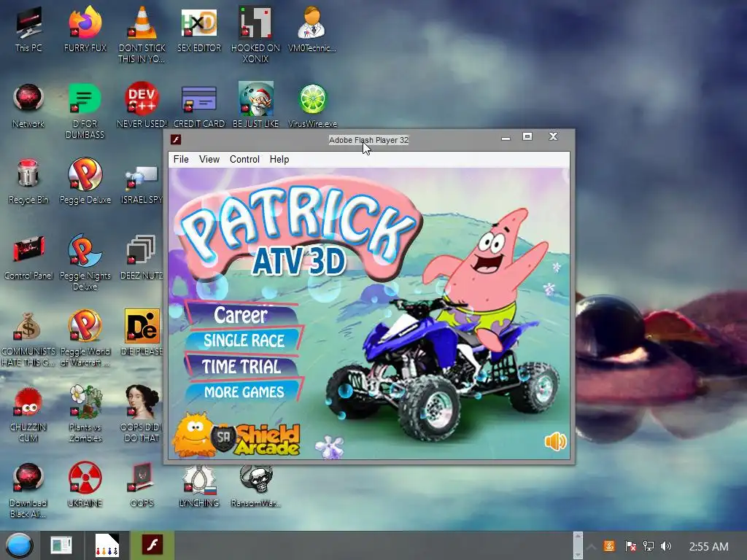Select the DIE PLEASE desktop icon
The width and height of the screenshot is (747, 560).
[142, 332]
